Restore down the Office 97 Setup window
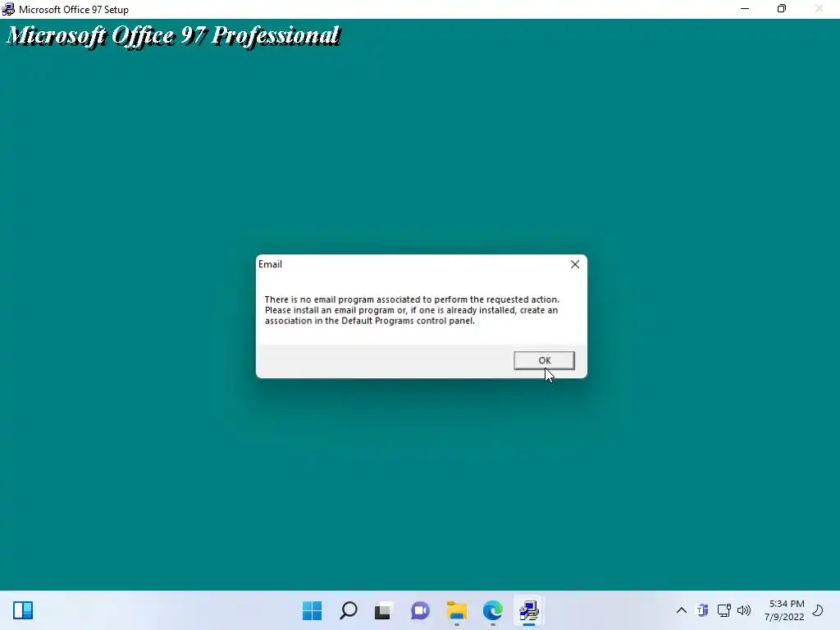The image size is (840, 630). pyautogui.click(x=782, y=9)
